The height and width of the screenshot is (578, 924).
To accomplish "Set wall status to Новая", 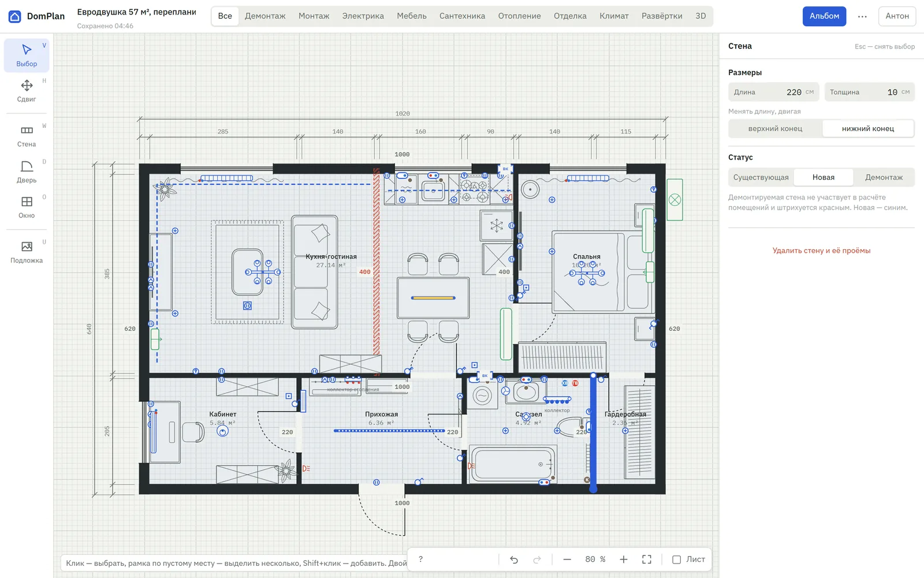I will pos(824,177).
